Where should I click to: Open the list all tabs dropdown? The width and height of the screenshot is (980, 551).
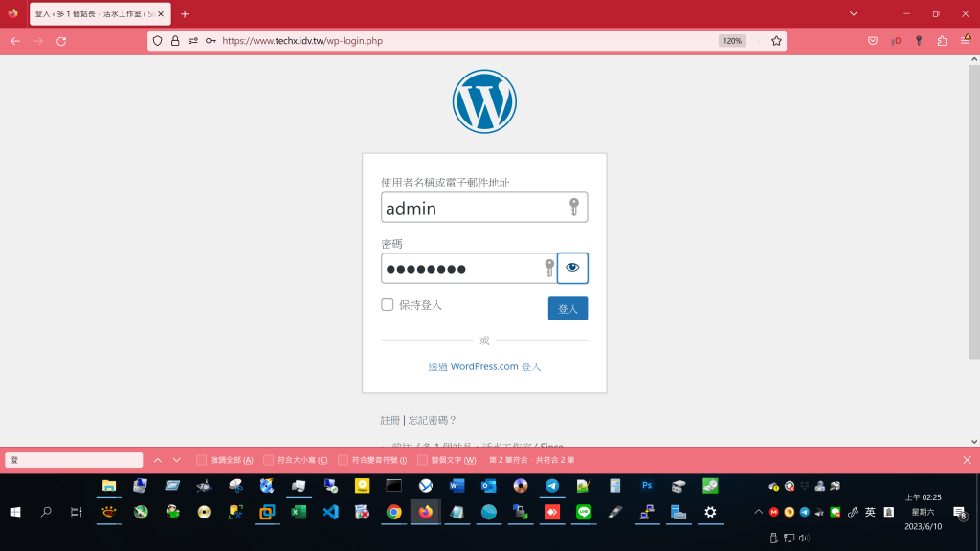pos(853,13)
